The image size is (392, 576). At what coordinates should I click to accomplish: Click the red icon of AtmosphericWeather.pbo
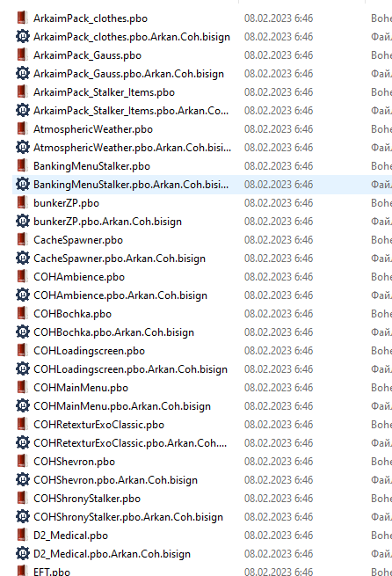[22, 128]
